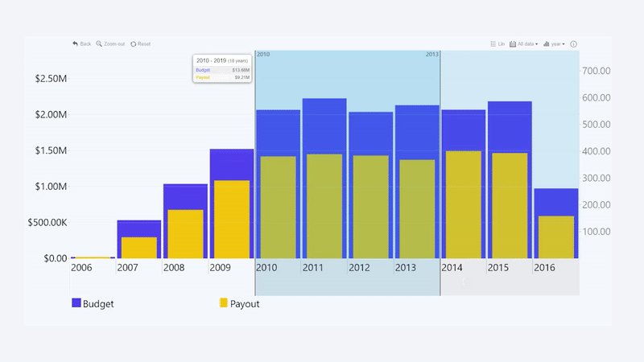The height and width of the screenshot is (362, 644).
Task: Click the Budget row in tooltip
Action: click(222, 70)
